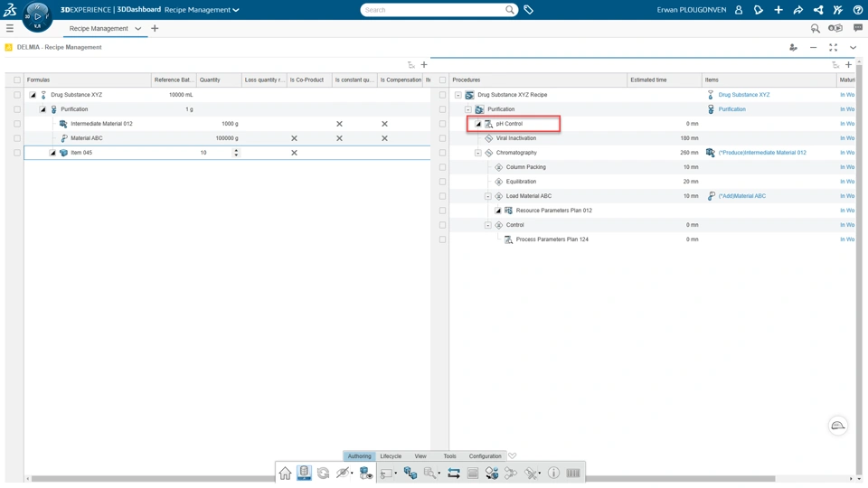Click the plus icon in top bar

click(778, 10)
